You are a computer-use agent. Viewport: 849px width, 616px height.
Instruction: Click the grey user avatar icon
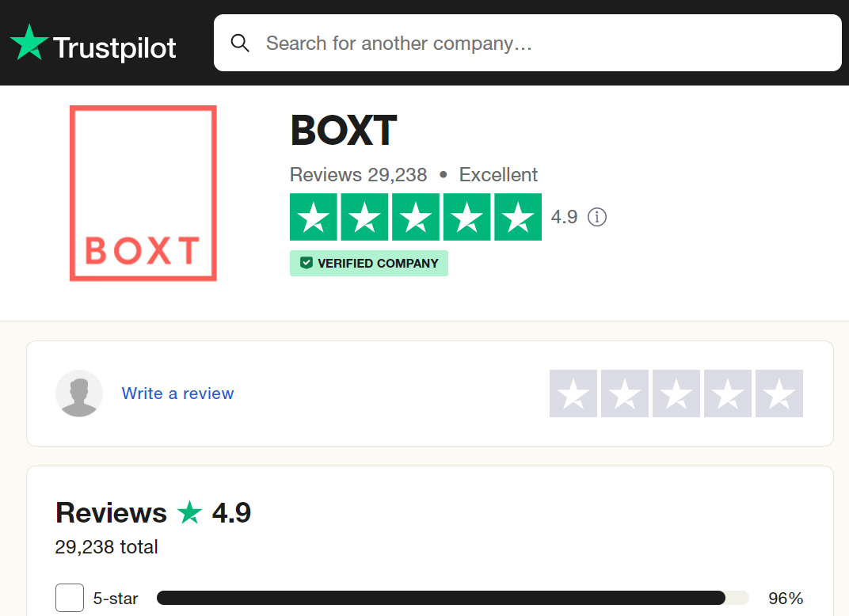79,394
